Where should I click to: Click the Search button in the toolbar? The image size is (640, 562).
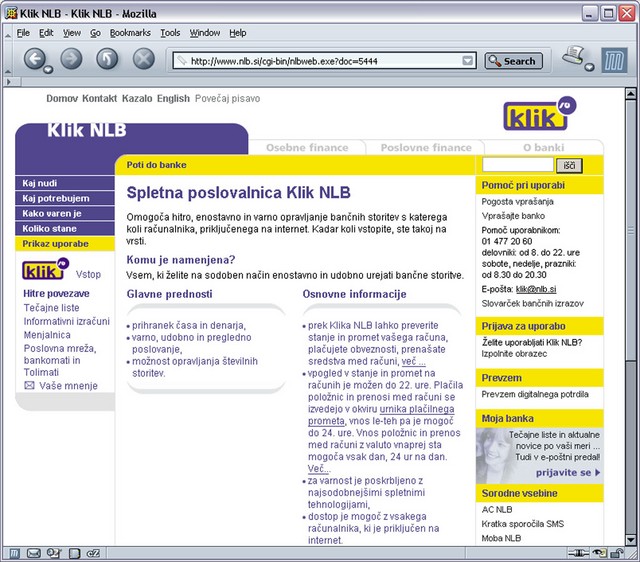513,61
